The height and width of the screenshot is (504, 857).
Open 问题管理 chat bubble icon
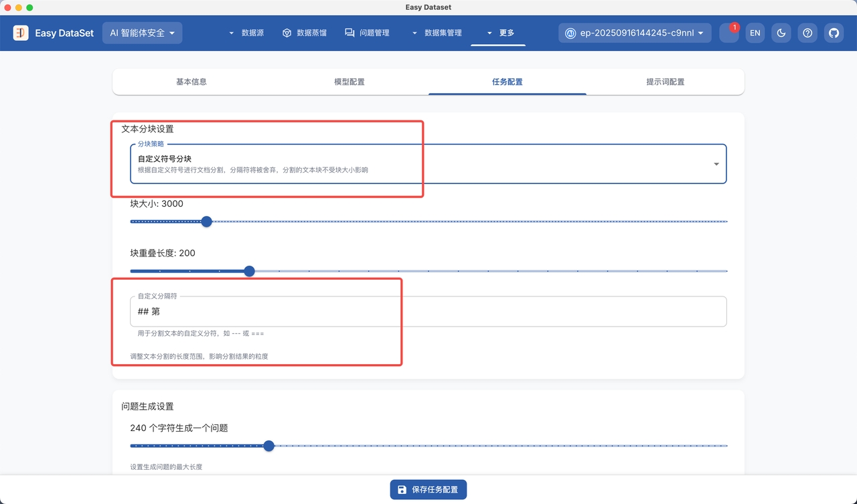349,33
